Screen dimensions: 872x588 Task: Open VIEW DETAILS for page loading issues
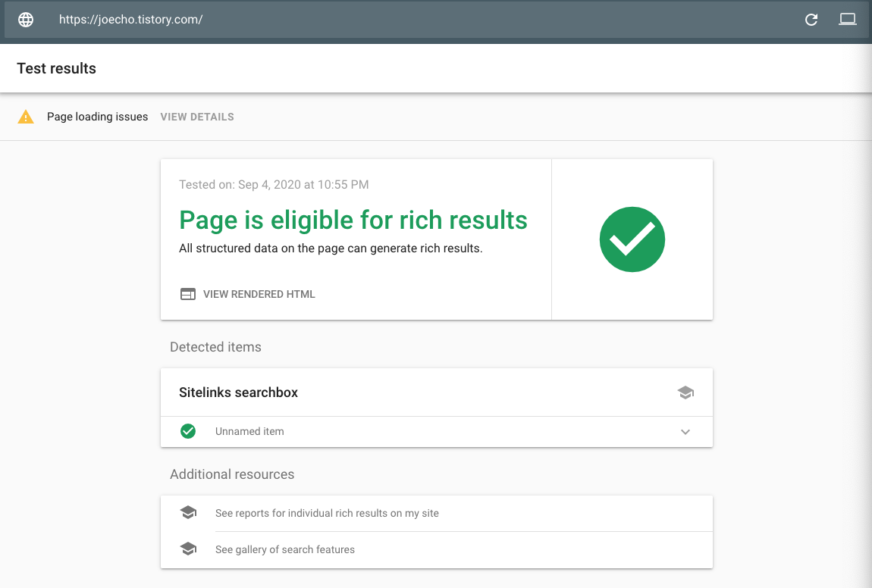tap(197, 117)
